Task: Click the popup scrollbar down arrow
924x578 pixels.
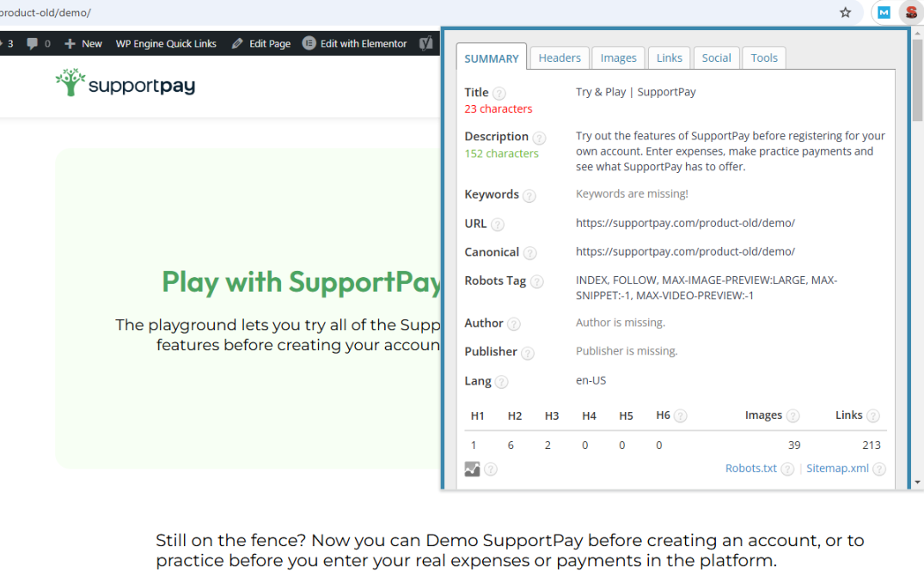Action: coord(917,482)
